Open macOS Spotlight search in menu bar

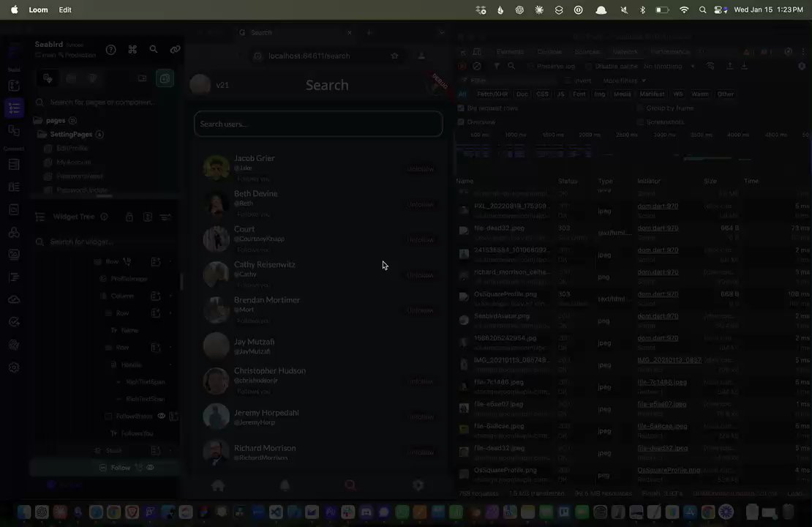(702, 10)
